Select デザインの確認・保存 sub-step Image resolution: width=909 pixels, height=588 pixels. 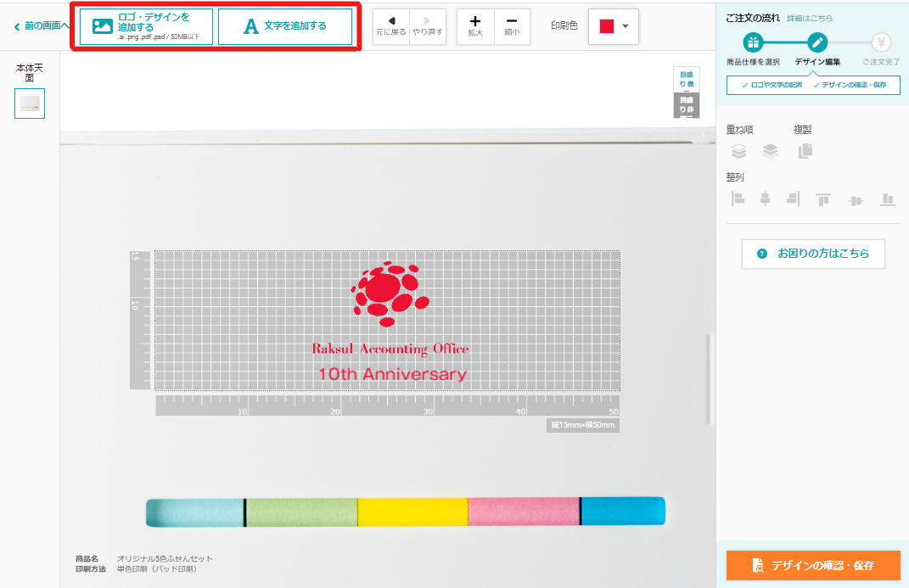(x=850, y=85)
